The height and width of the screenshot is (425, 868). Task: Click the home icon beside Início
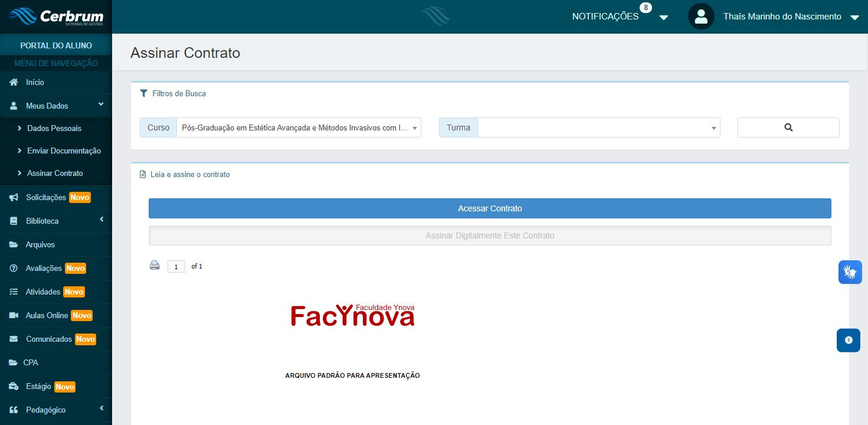[x=14, y=82]
